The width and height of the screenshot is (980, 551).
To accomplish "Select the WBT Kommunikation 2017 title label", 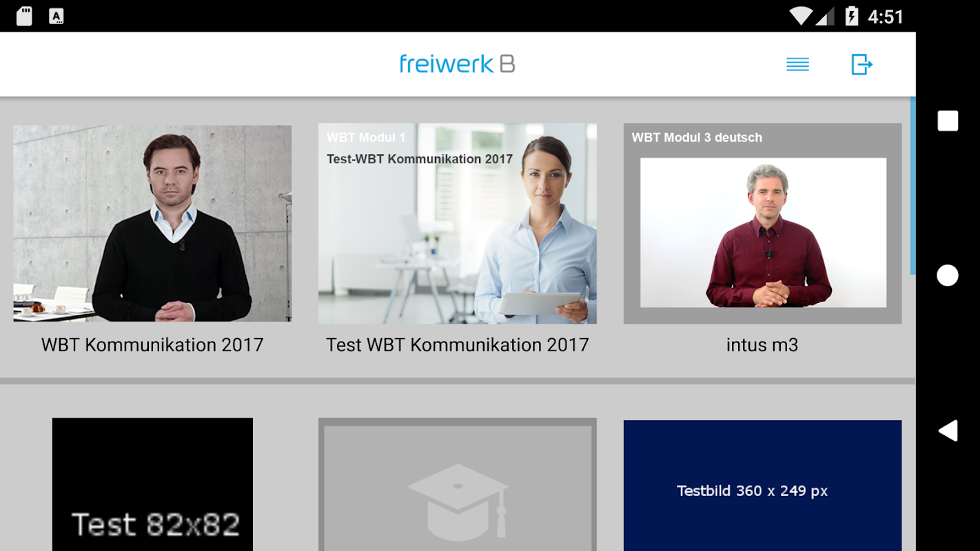I will coord(152,345).
